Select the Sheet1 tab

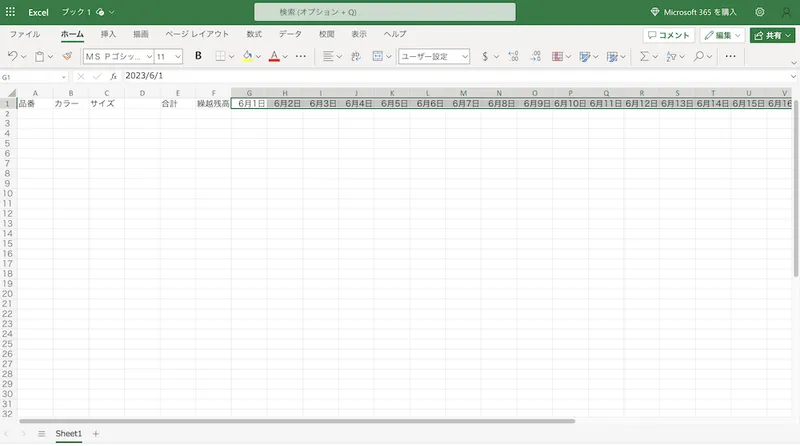[x=68, y=434]
